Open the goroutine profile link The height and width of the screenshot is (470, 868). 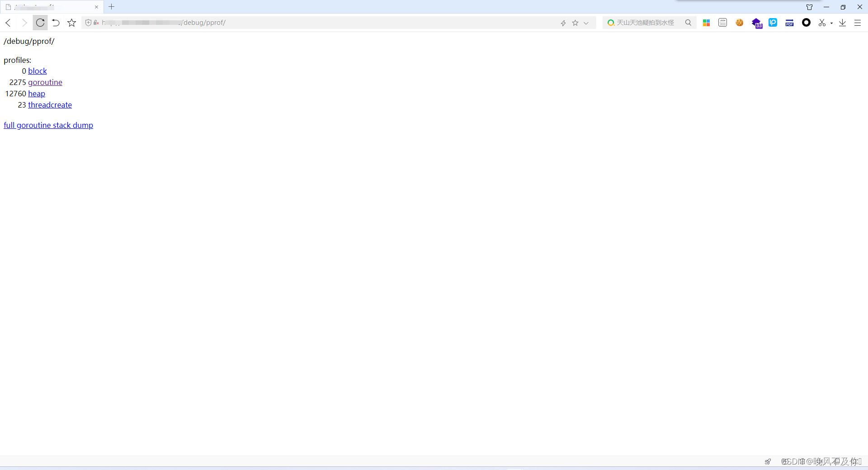45,82
